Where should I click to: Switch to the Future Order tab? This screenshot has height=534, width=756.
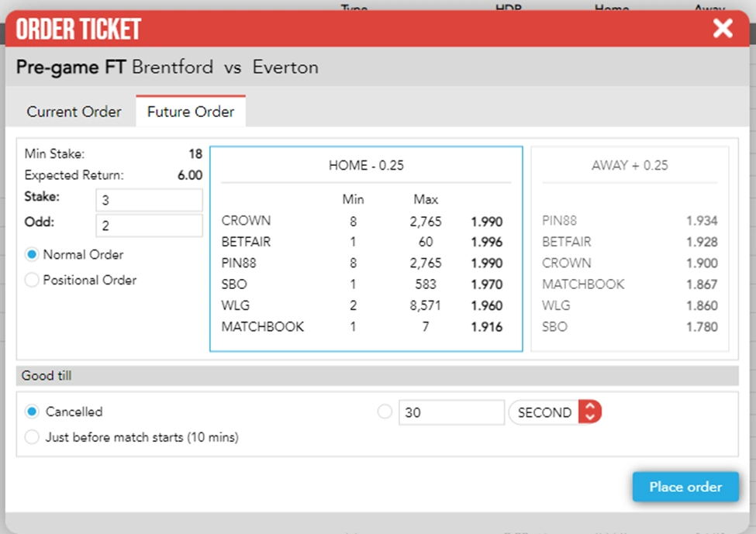coord(190,112)
